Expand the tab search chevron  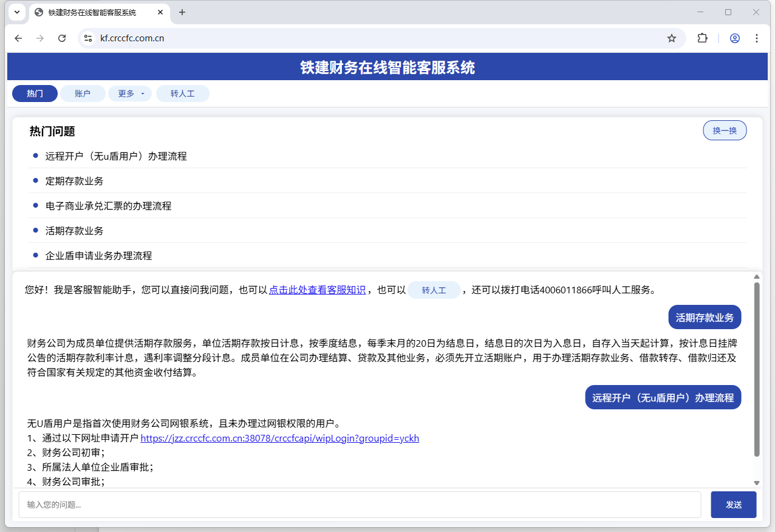point(17,12)
